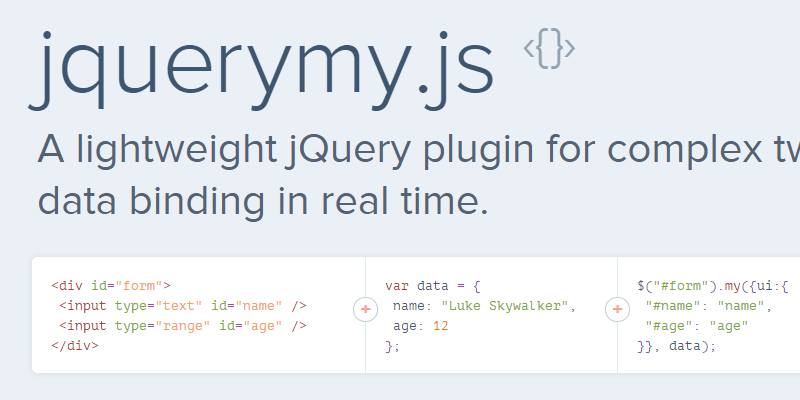Click the input type="text" id="name" code line

coord(183,306)
